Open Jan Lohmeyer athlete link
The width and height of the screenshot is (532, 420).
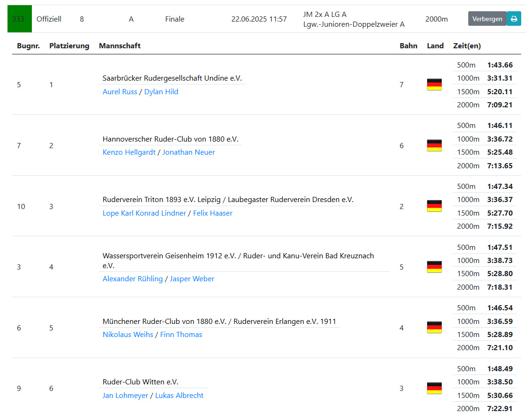pos(125,396)
